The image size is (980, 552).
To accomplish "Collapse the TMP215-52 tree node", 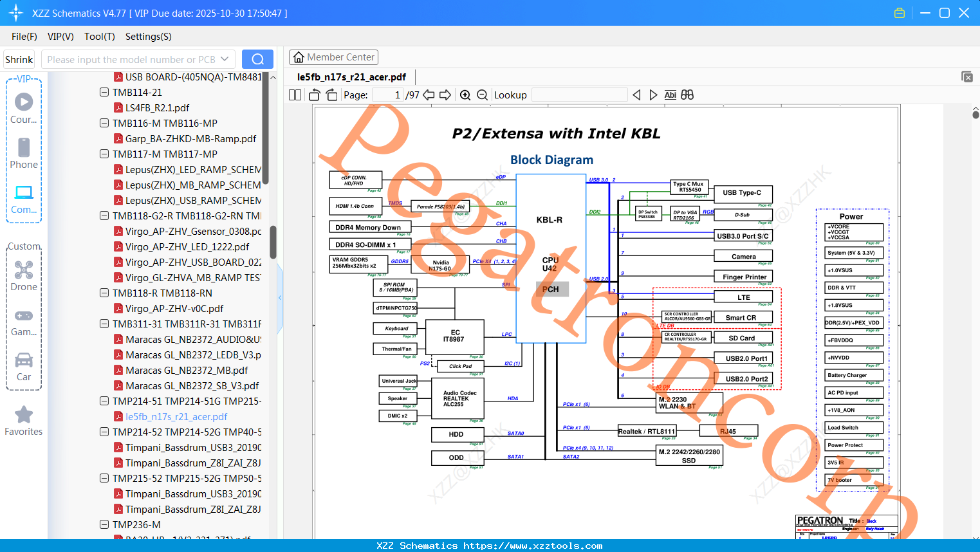I will coord(104,479).
